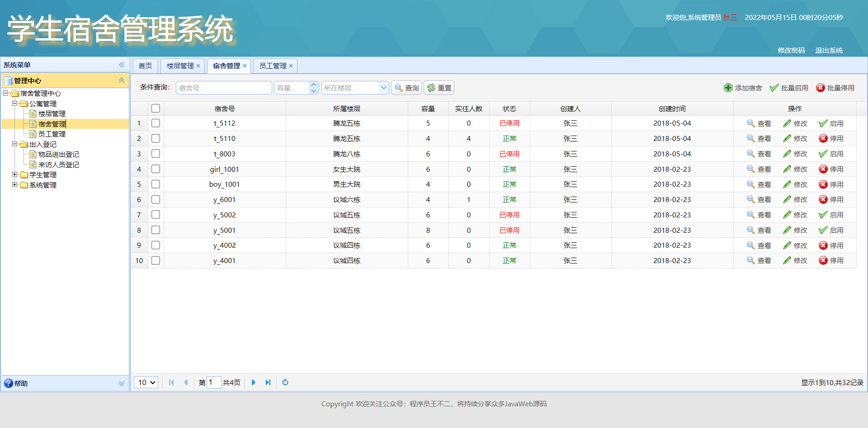
Task: Check the checkbox for row girl_1001
Action: click(x=156, y=169)
